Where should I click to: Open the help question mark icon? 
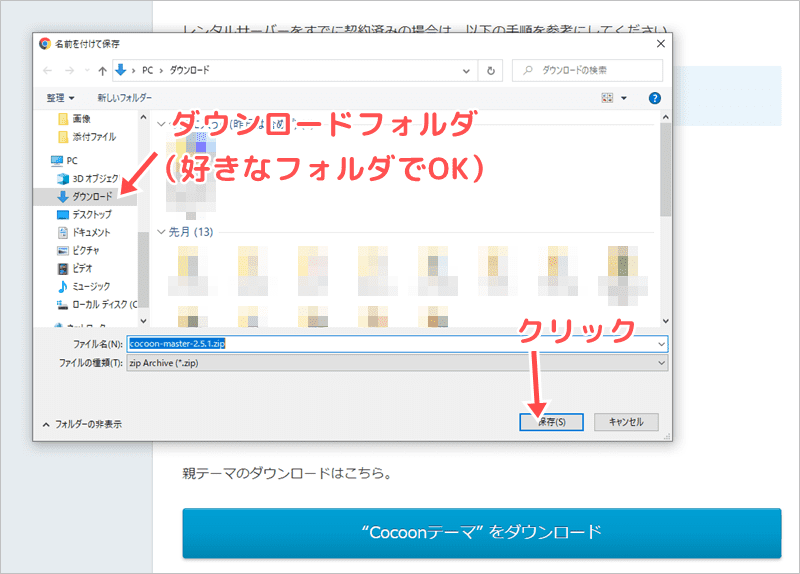(x=654, y=98)
